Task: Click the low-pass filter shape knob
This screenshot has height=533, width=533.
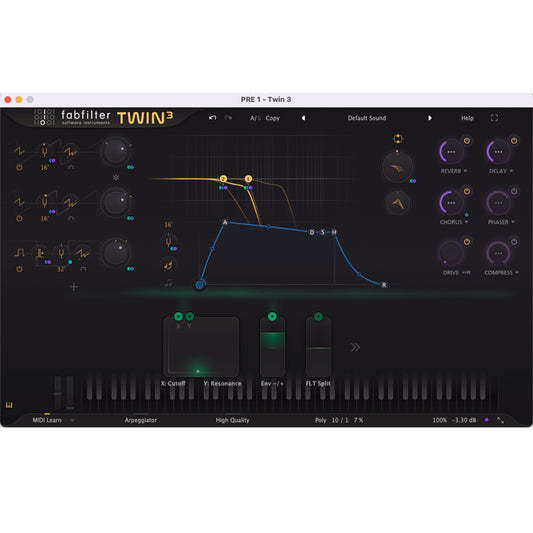Action: [398, 167]
